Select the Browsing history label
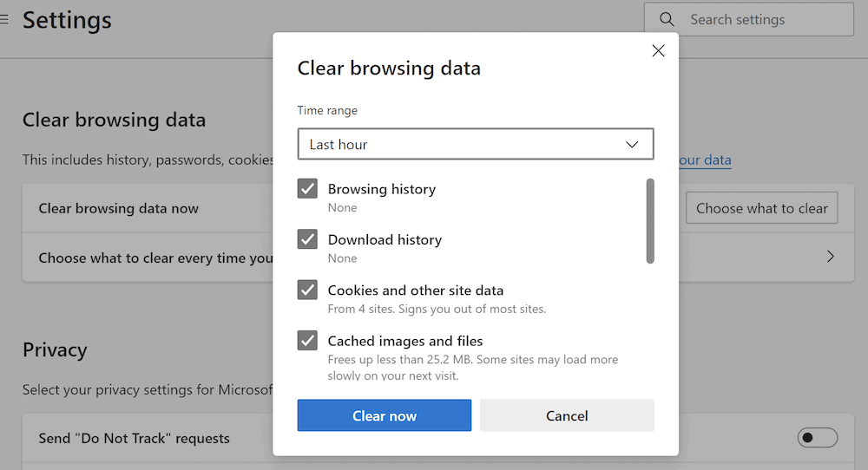Screen dimensions: 868x470 coord(381,189)
